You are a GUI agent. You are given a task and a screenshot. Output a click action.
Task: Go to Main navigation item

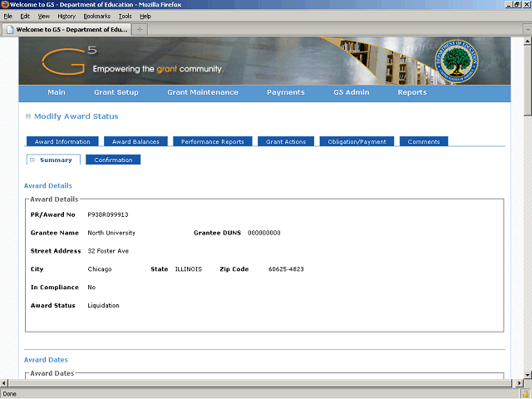pos(57,92)
